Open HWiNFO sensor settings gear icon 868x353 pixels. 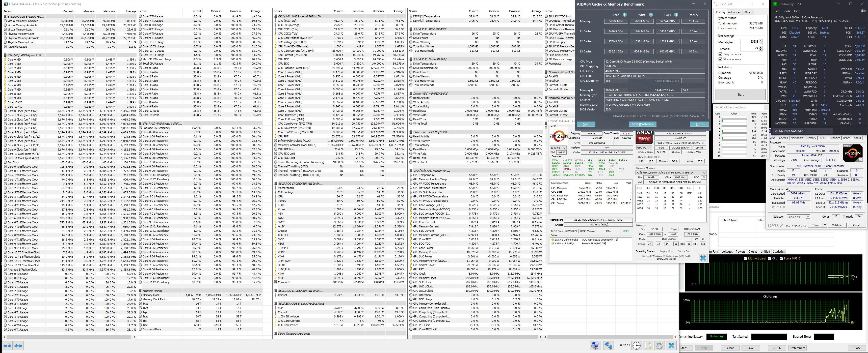click(660, 346)
